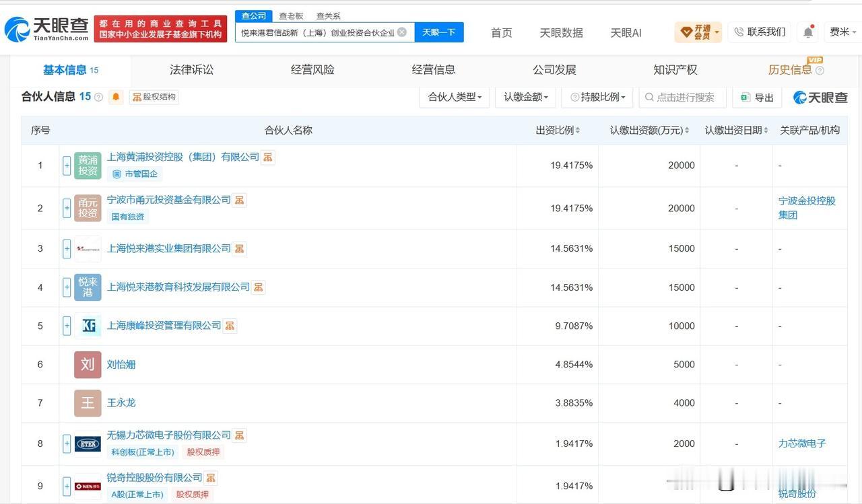Open partner 刘怡姗 name link
Image resolution: width=862 pixels, height=504 pixels.
121,365
